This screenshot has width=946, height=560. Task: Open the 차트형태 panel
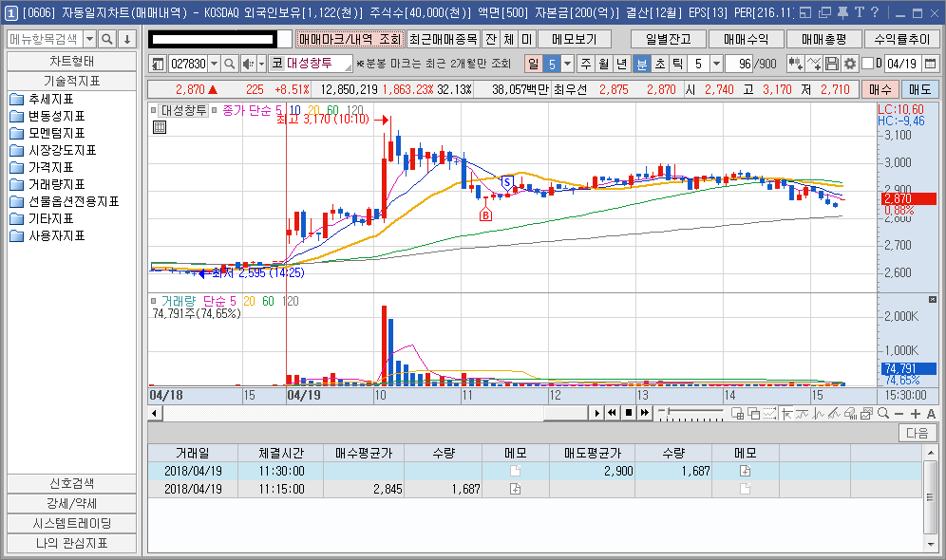click(x=72, y=62)
